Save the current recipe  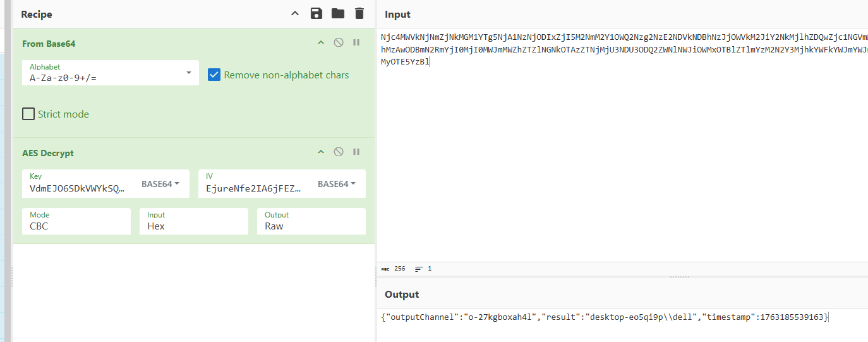[316, 13]
